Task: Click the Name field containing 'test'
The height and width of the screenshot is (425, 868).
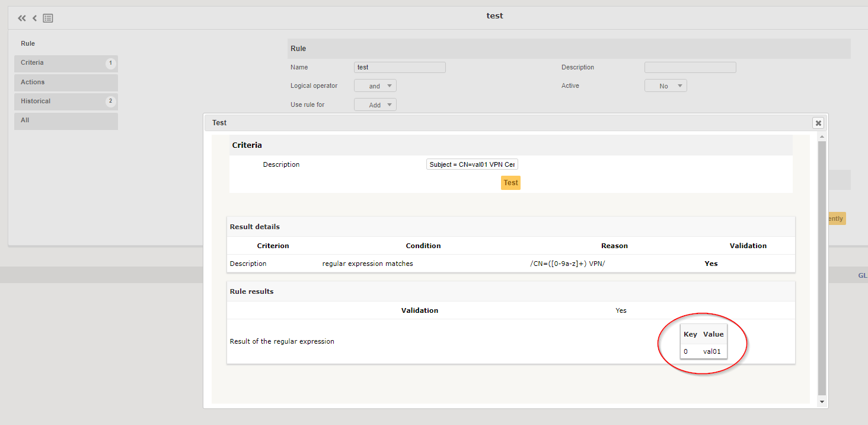Action: coord(400,67)
